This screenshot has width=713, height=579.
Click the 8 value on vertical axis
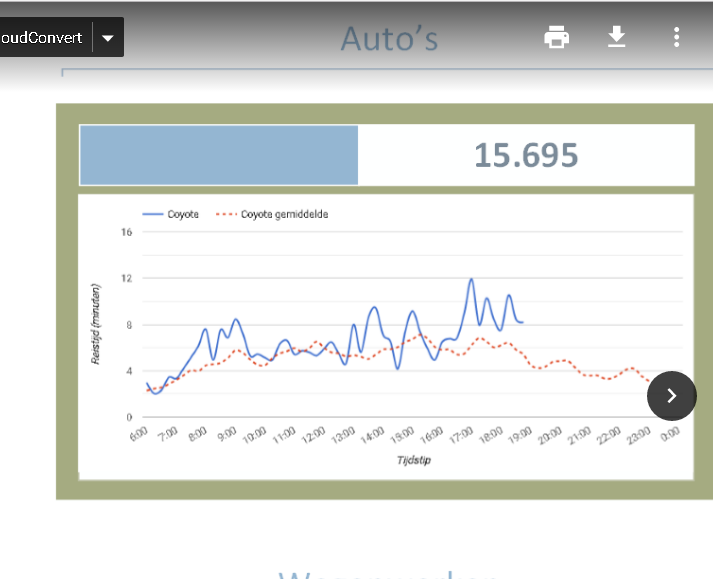[x=129, y=325]
